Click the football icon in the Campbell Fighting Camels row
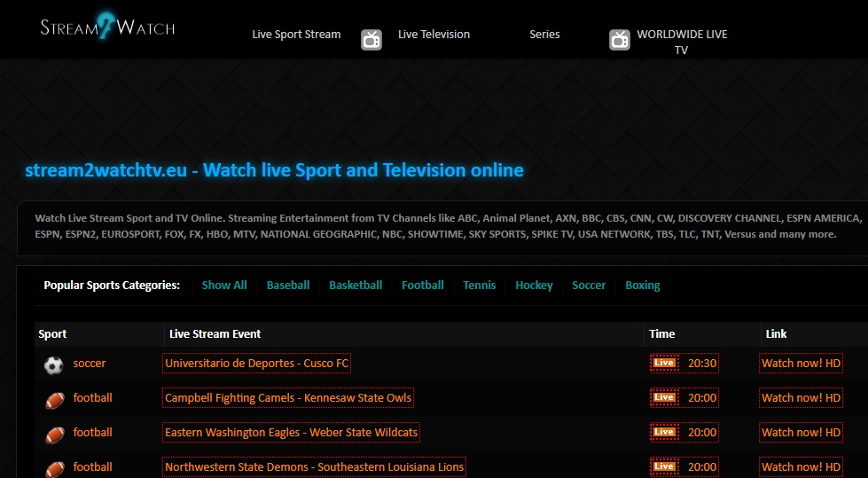868x478 pixels. [55, 400]
